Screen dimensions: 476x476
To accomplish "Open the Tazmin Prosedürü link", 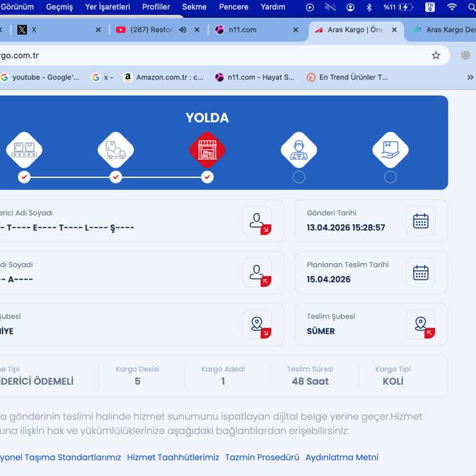I will (x=262, y=457).
